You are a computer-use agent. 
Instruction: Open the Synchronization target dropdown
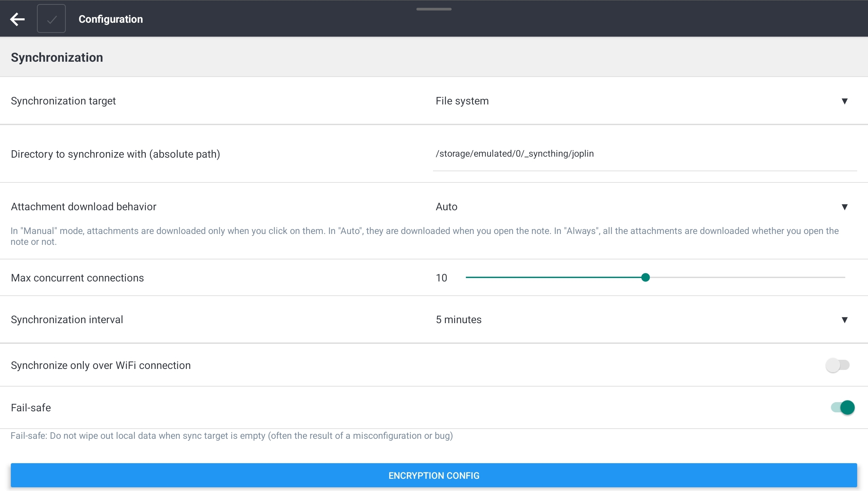pyautogui.click(x=844, y=101)
